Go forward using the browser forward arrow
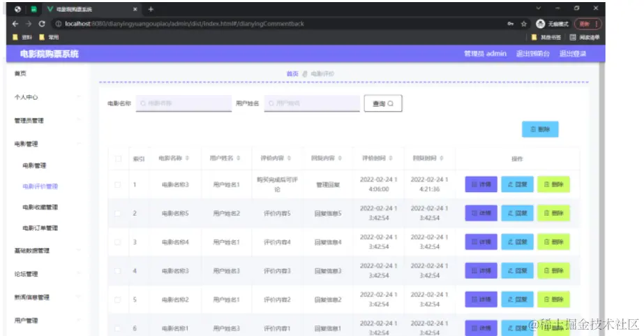 point(29,24)
